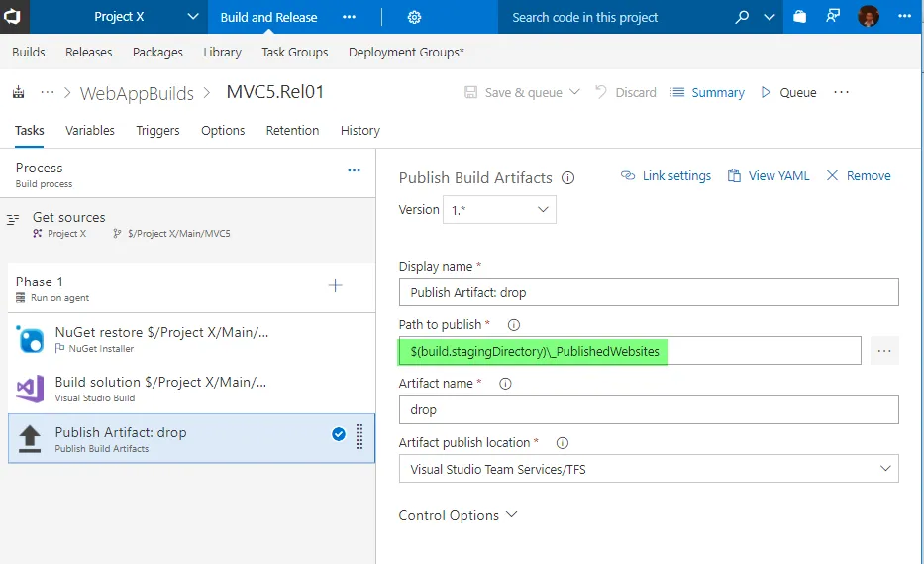Open the Task Groups tab
The image size is (924, 564).
point(295,52)
